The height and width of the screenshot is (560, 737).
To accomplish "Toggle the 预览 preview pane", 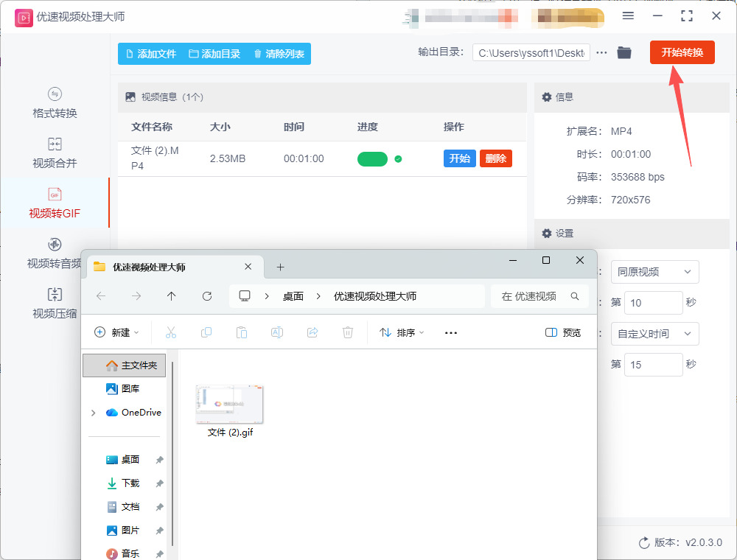I will 563,332.
